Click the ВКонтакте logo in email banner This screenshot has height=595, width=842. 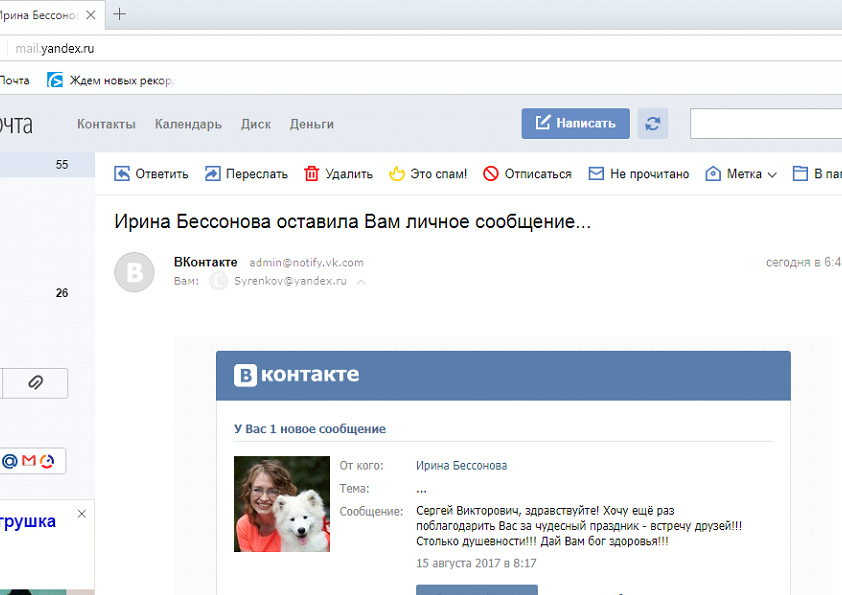296,375
